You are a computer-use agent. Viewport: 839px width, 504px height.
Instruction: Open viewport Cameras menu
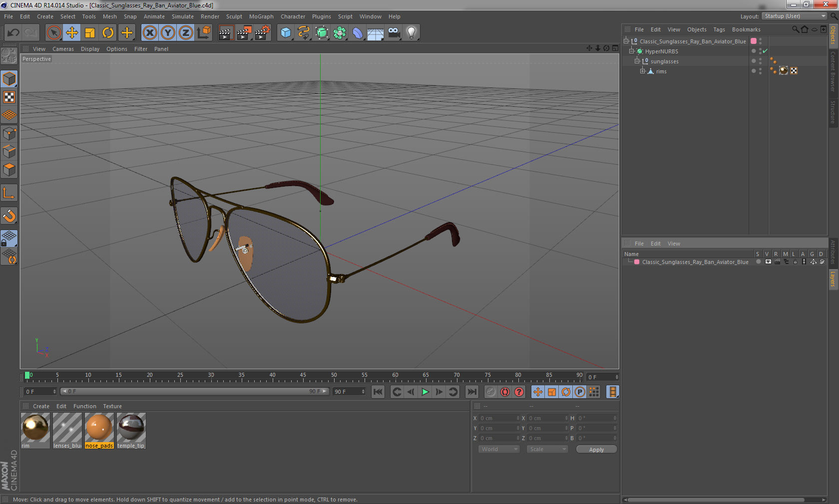(63, 49)
